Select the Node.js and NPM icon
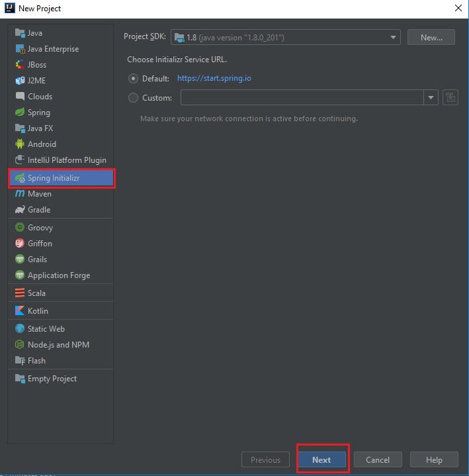 click(20, 344)
